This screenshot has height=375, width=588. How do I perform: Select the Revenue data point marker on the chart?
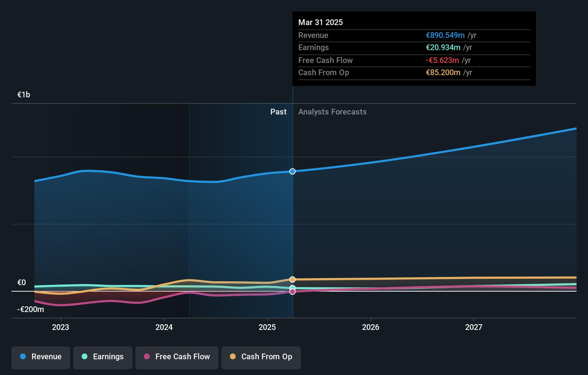pyautogui.click(x=292, y=171)
